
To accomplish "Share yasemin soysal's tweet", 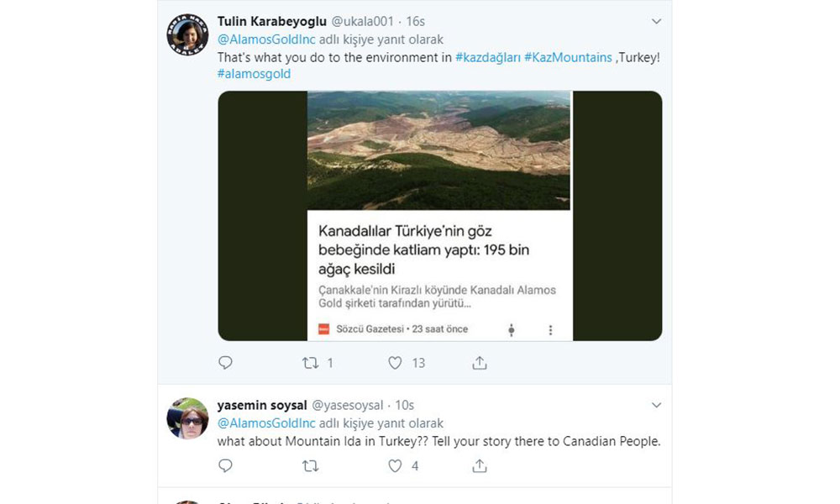I will coord(480,465).
